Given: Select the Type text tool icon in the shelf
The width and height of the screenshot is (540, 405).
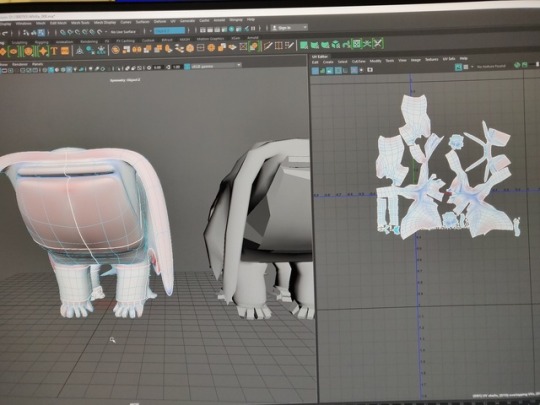Looking at the screenshot, I should pyautogui.click(x=54, y=51).
